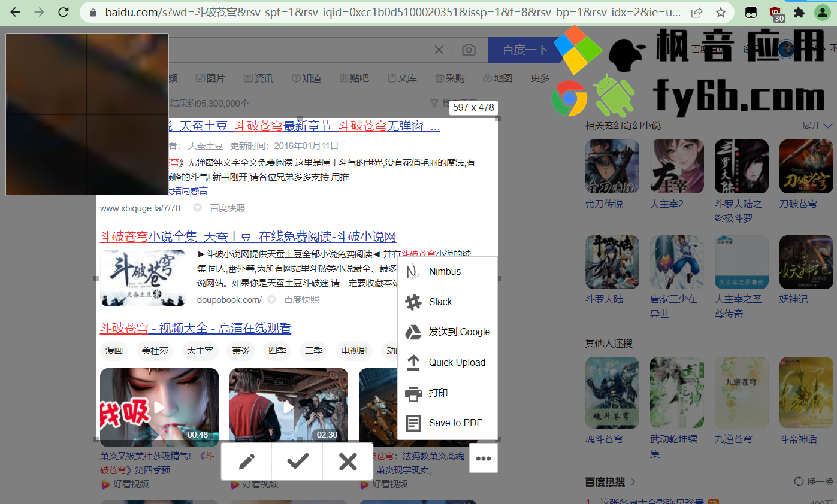Click the browser forward arrow

[x=39, y=12]
